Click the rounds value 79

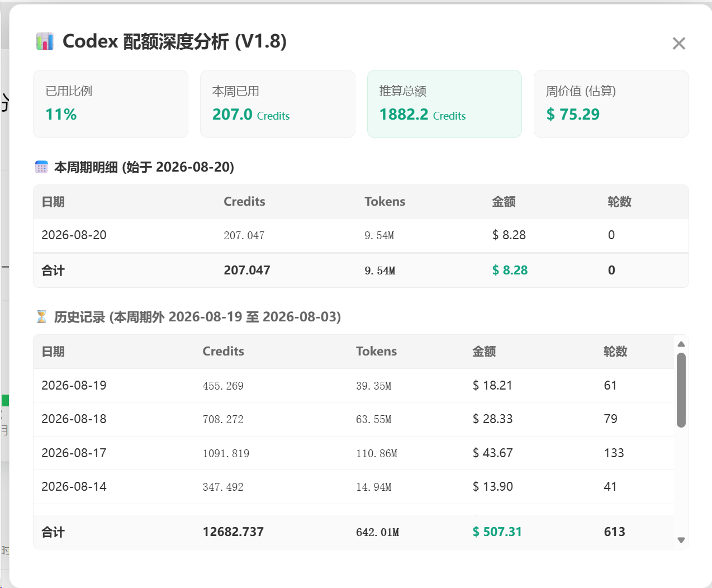click(610, 419)
